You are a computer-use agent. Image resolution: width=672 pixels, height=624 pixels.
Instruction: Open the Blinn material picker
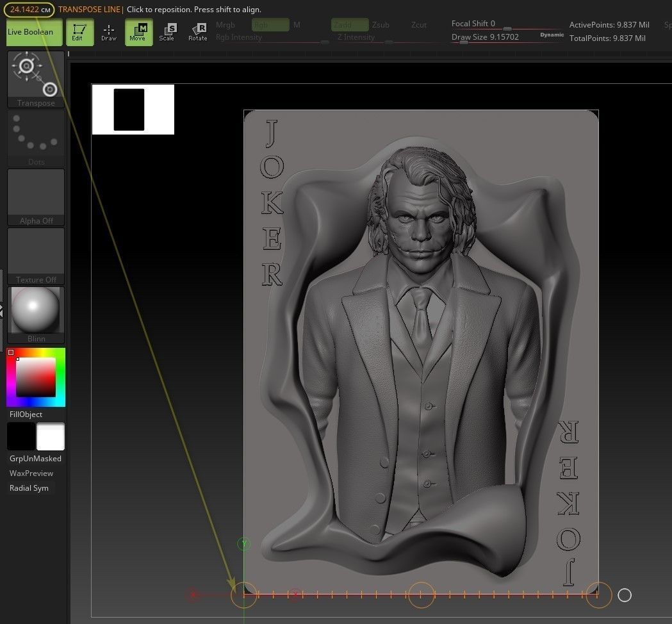[36, 315]
